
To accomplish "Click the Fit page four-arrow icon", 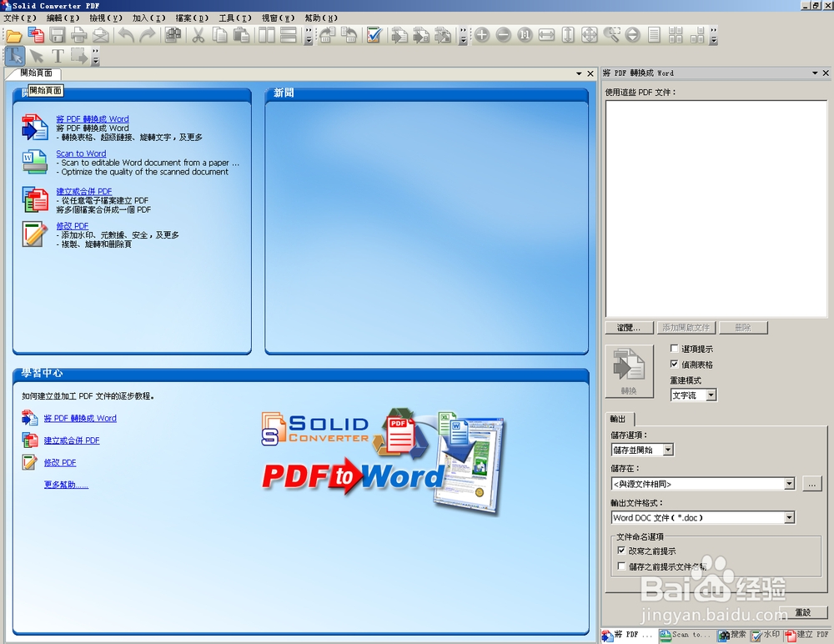I will [590, 36].
